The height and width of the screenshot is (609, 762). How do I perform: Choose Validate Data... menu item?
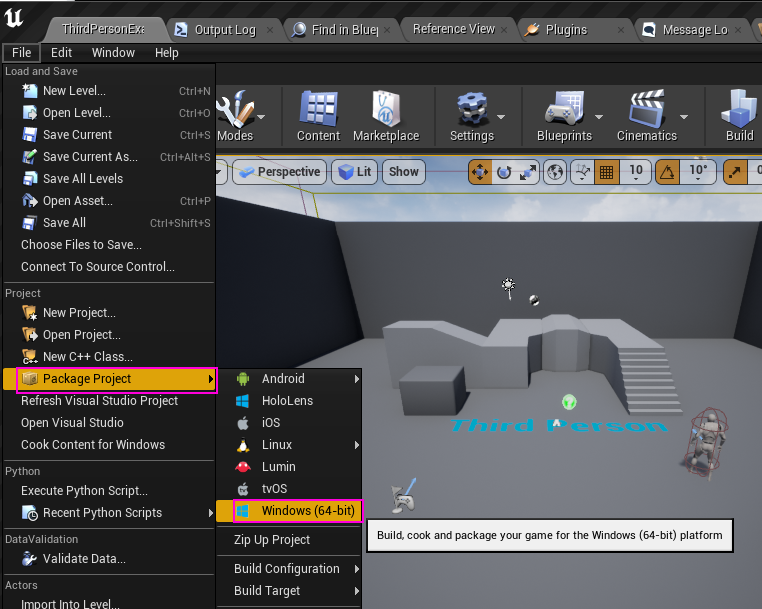pyautogui.click(x=109, y=559)
